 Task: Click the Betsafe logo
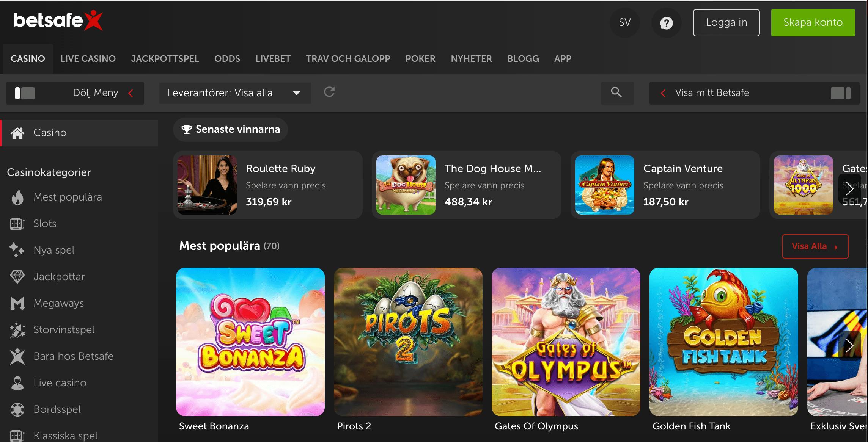click(58, 20)
